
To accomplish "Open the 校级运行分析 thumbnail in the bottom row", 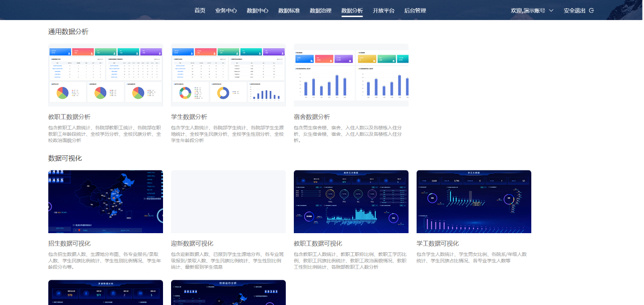I will click(x=228, y=292).
